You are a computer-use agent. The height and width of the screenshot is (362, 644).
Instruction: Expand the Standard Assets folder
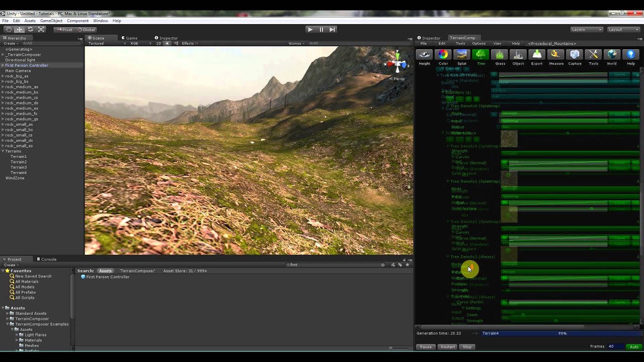click(8, 313)
